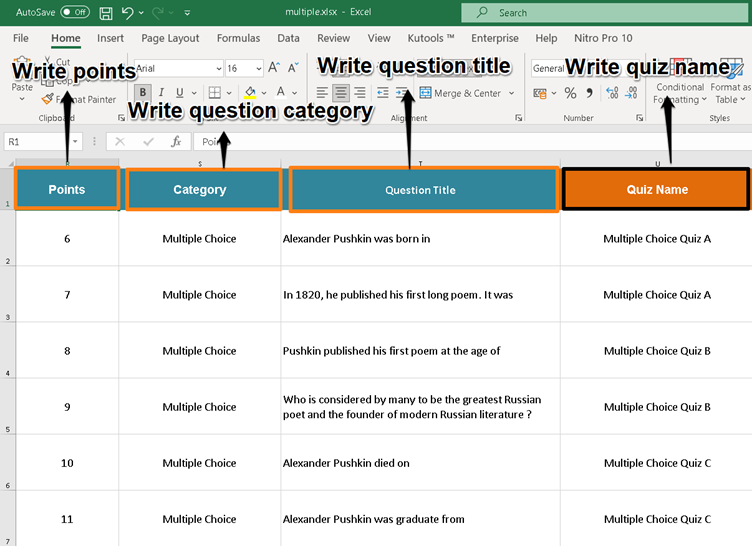Viewport: 752px width, 546px height.
Task: Click the Fill Color paint bucket
Action: coord(249,93)
